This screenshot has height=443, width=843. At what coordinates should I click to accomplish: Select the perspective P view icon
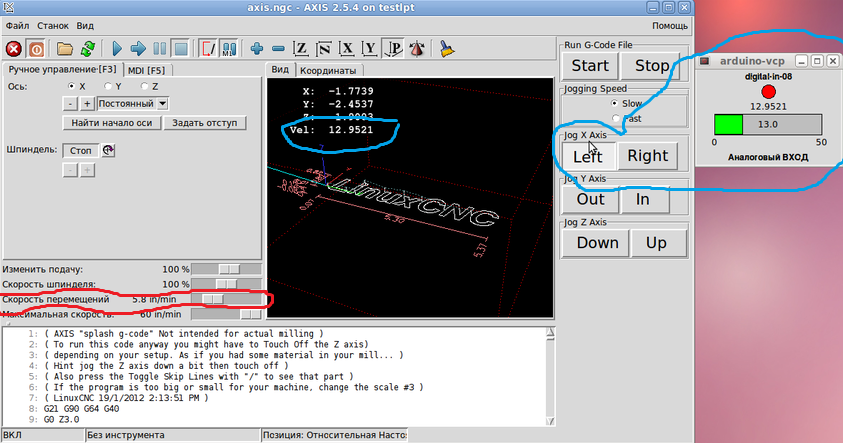pyautogui.click(x=394, y=49)
